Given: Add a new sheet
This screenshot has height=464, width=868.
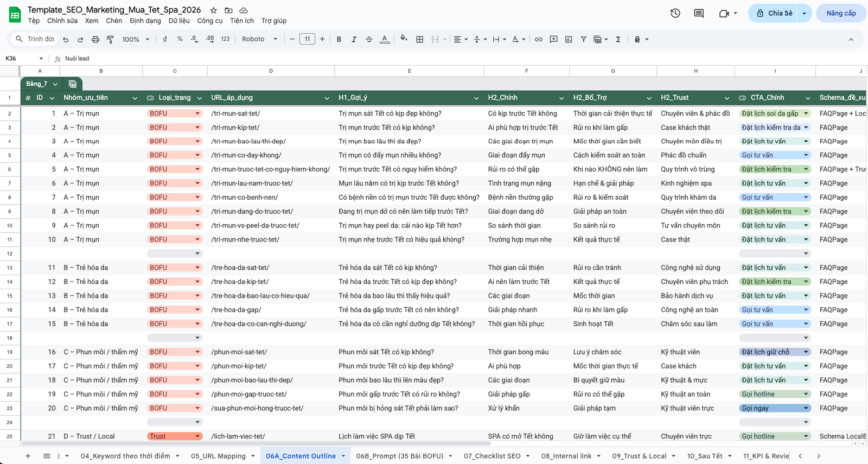Looking at the screenshot, I should (x=28, y=456).
